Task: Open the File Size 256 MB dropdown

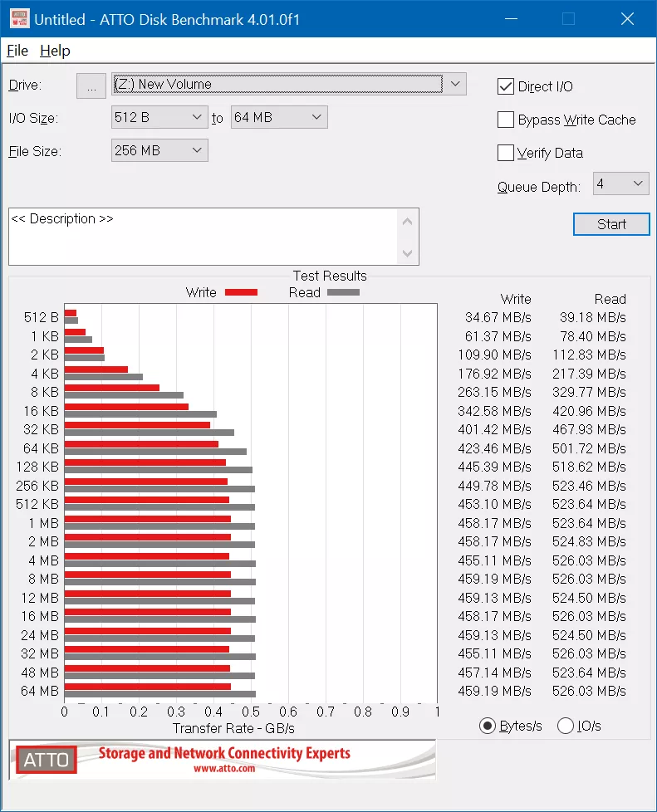Action: (x=159, y=150)
